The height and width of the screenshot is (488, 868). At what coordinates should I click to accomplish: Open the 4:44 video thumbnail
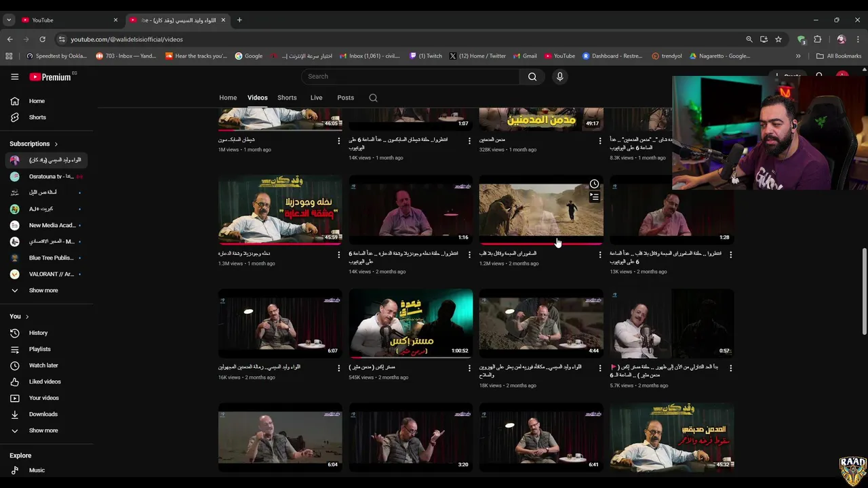click(541, 323)
